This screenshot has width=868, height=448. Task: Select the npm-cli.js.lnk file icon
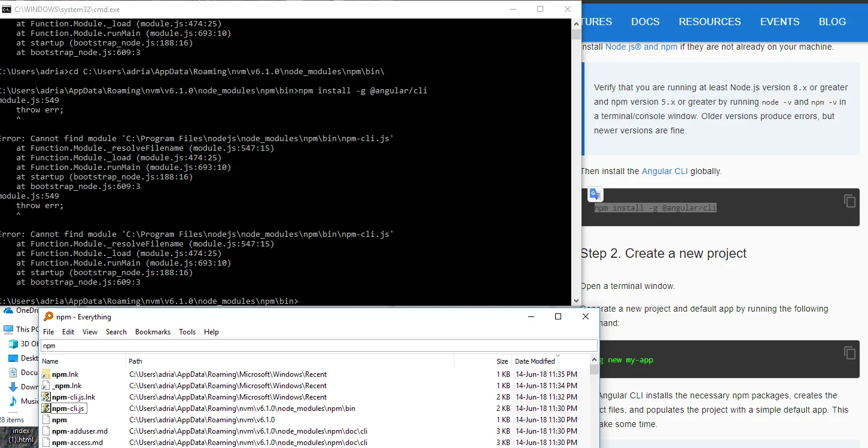click(46, 397)
